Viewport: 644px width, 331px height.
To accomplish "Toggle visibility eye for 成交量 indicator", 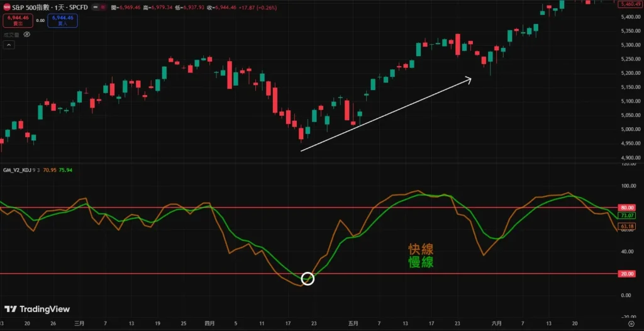I will (x=26, y=35).
